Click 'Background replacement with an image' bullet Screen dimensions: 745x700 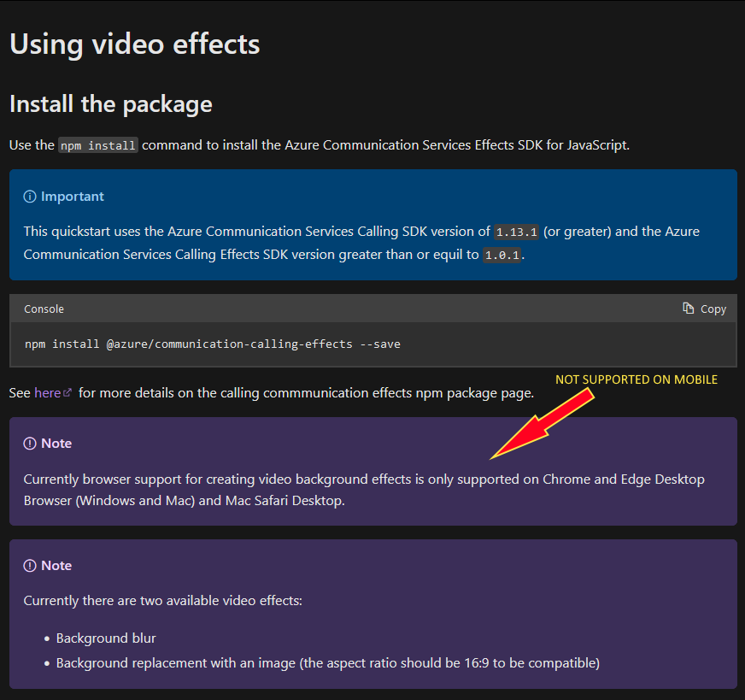328,663
